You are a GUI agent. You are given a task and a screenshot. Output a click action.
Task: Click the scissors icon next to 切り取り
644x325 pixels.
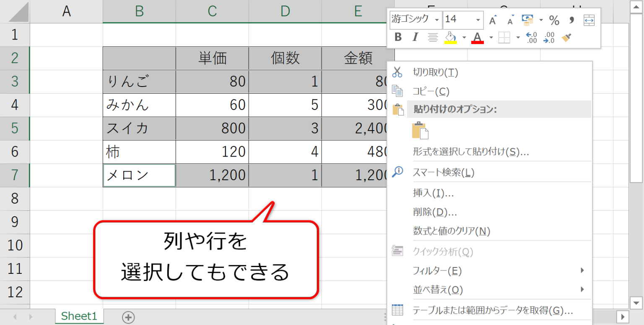pos(397,72)
